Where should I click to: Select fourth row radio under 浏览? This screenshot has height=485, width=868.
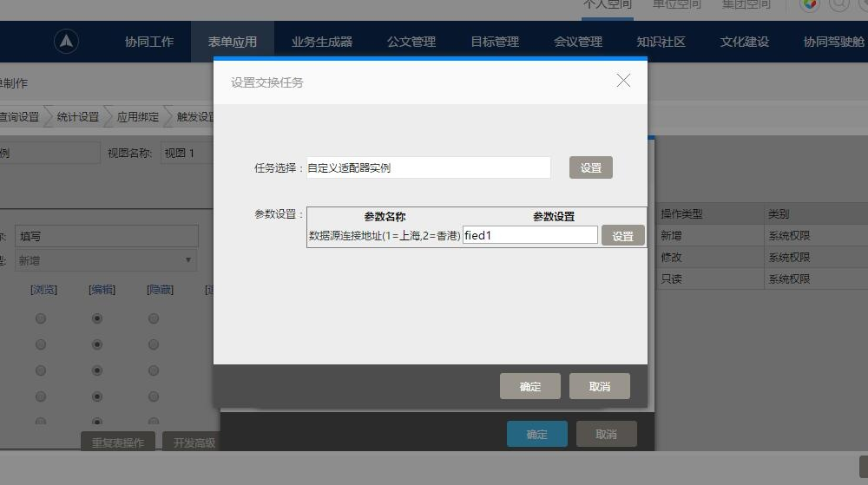41,397
